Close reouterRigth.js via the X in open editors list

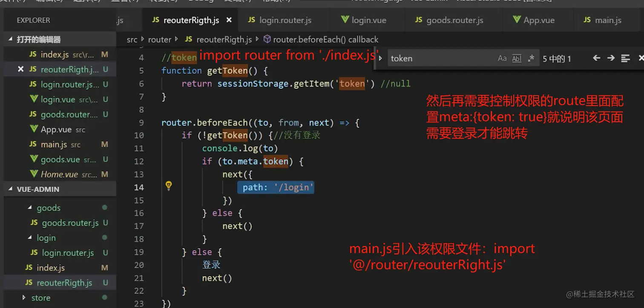click(x=20, y=69)
